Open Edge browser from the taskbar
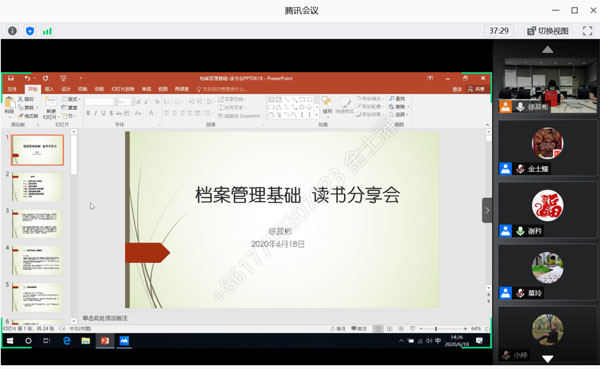The image size is (600, 369). 67,340
